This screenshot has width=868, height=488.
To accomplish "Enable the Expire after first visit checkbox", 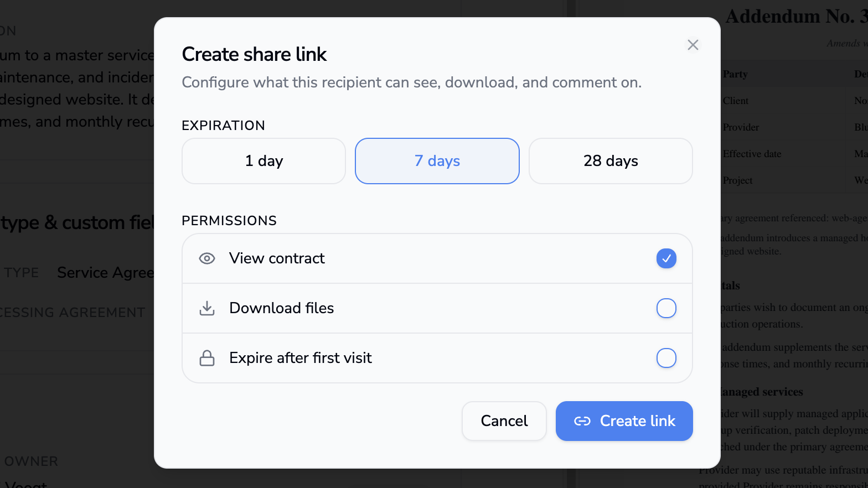I will coord(666,358).
